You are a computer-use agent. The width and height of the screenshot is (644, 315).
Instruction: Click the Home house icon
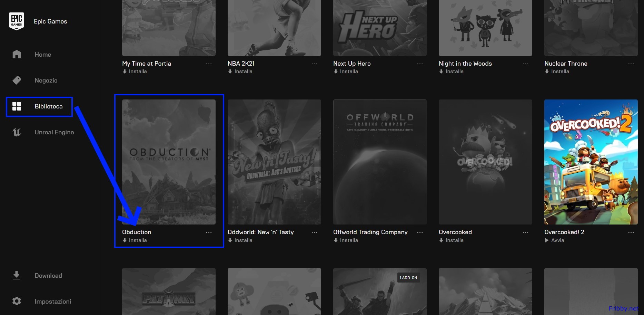pos(17,54)
